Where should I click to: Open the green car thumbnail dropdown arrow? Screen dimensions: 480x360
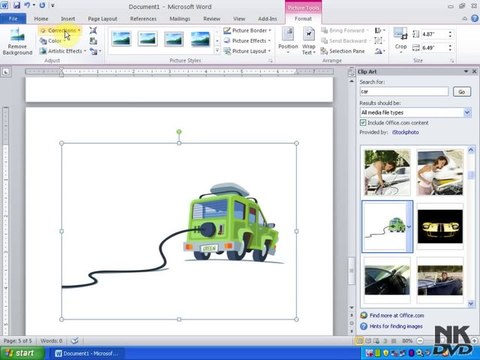(409, 227)
